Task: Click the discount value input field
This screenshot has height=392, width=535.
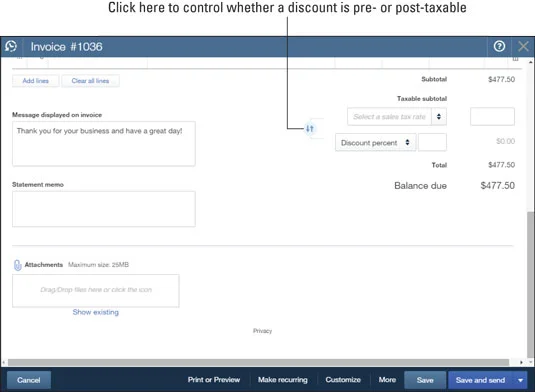Action: coord(432,142)
